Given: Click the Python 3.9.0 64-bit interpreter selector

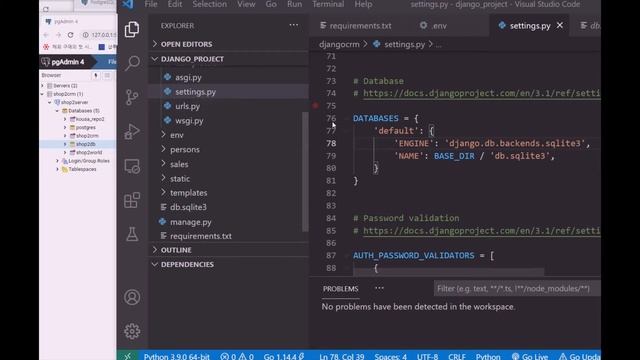Looking at the screenshot, I should tap(176, 356).
